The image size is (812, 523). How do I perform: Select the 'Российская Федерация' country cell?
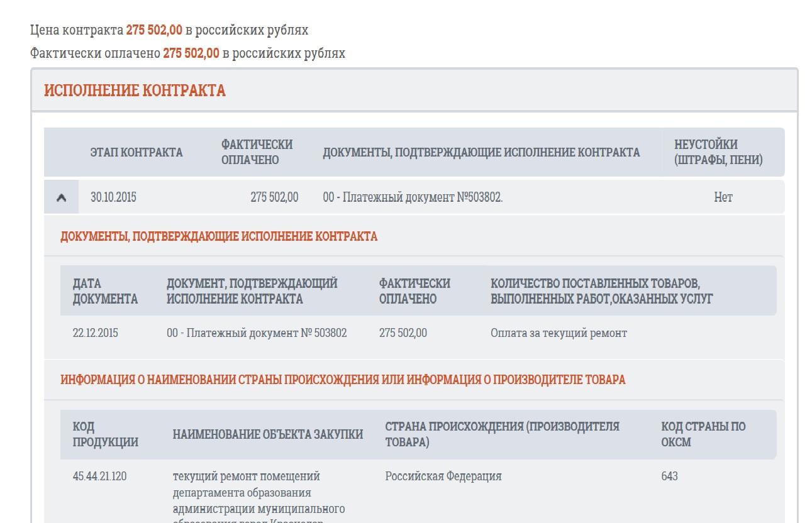tap(443, 476)
